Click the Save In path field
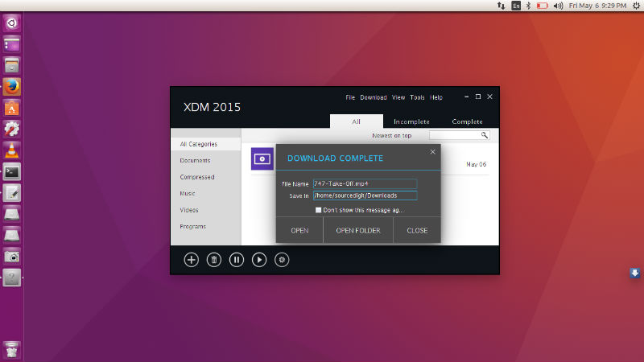 [x=365, y=195]
